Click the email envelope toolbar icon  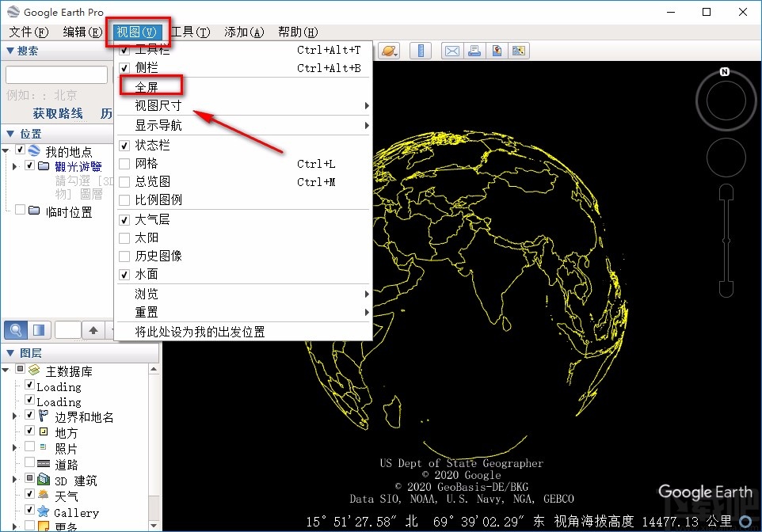pos(452,51)
